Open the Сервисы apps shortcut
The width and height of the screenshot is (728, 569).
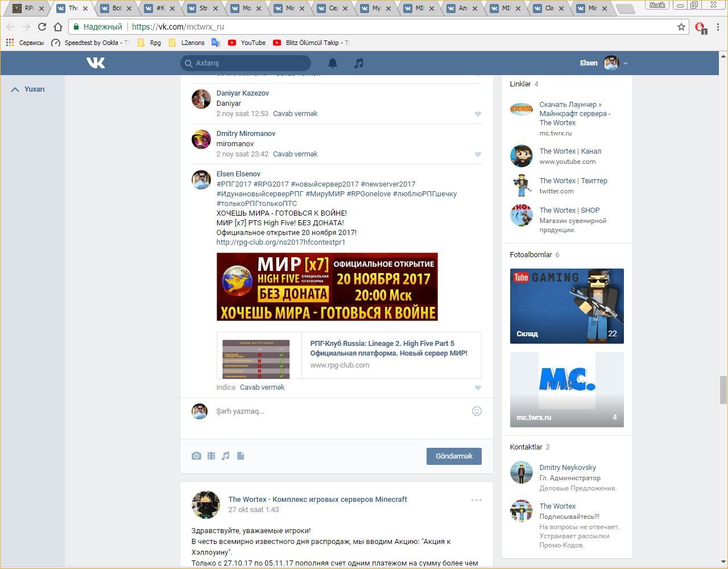(x=24, y=43)
